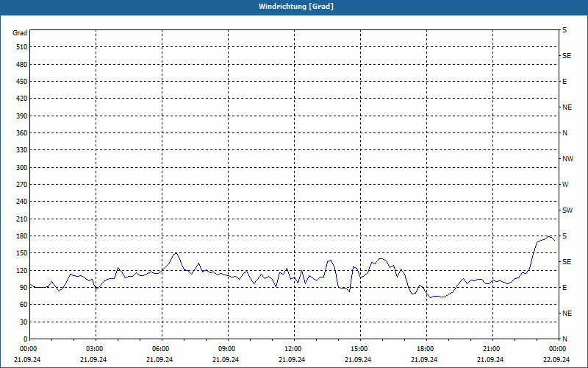588x368 pixels.
Task: Click the 21:00 time axis label
Action: click(492, 349)
